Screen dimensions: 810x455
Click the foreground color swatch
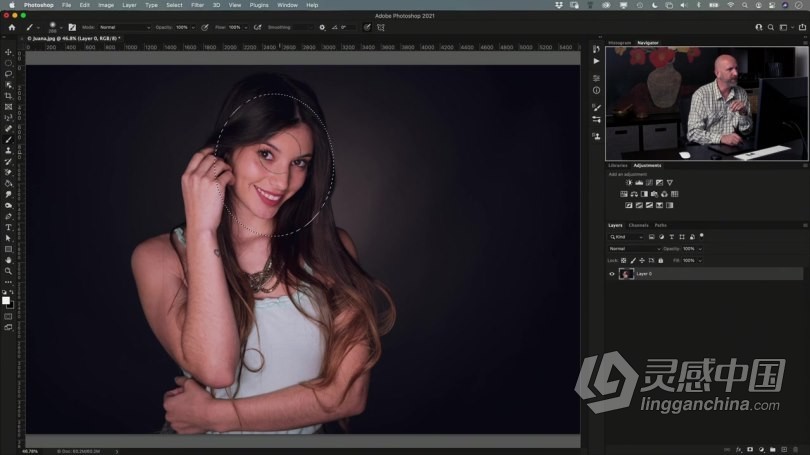coord(6,298)
